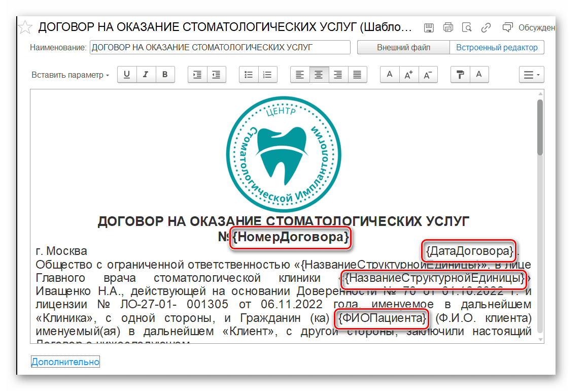
Task: Click the '«Клиника»' word in document
Action: 65,318
